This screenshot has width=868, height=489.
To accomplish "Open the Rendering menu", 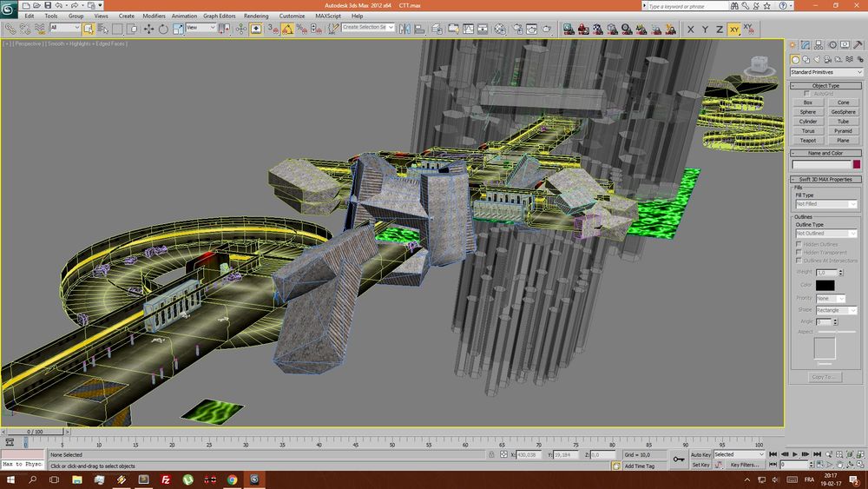I will coord(256,16).
